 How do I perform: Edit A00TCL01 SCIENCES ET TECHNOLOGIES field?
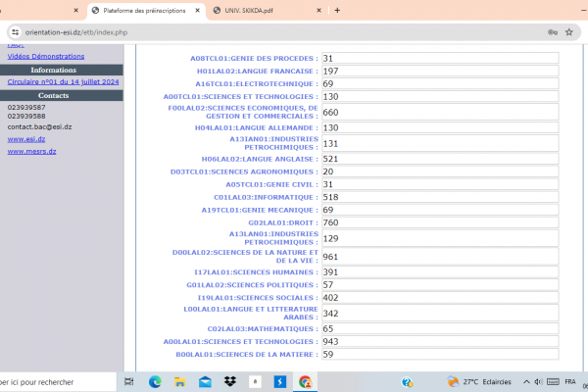coord(440,96)
